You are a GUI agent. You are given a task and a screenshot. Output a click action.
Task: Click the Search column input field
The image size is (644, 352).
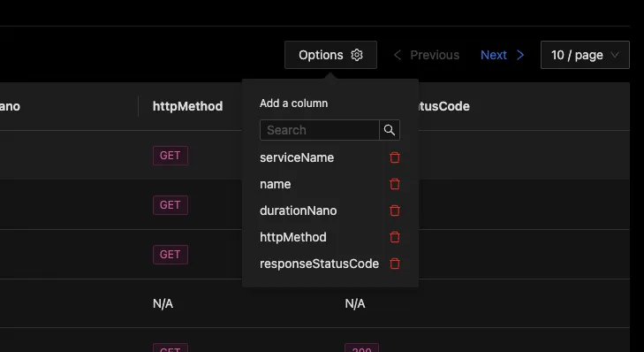[320, 130]
